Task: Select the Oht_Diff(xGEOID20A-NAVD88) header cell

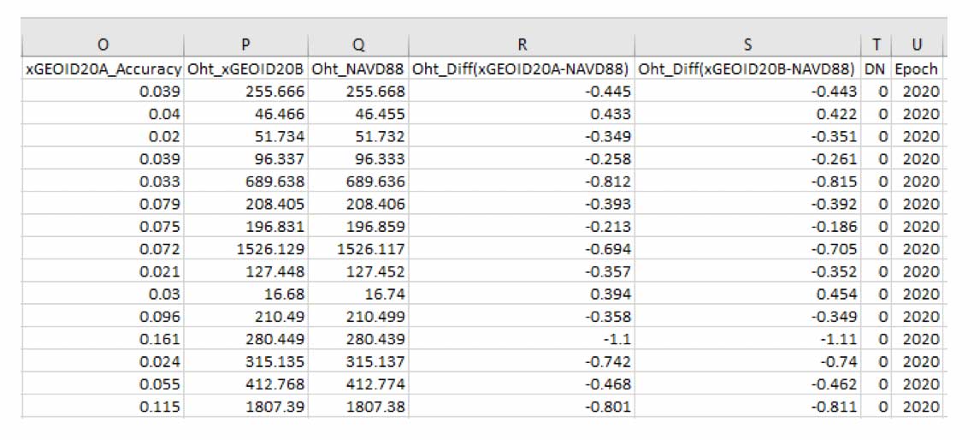Action: tap(521, 69)
